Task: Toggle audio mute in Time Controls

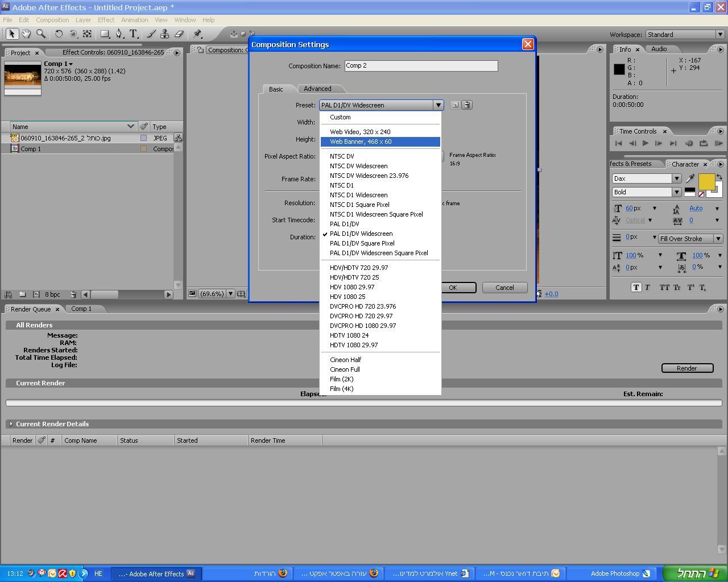Action: coord(689,143)
